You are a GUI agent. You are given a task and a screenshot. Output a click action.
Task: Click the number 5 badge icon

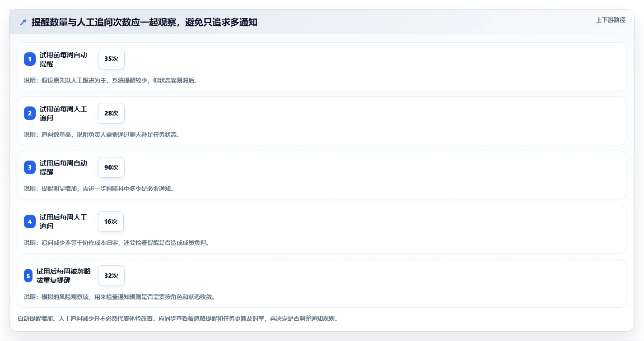28,276
